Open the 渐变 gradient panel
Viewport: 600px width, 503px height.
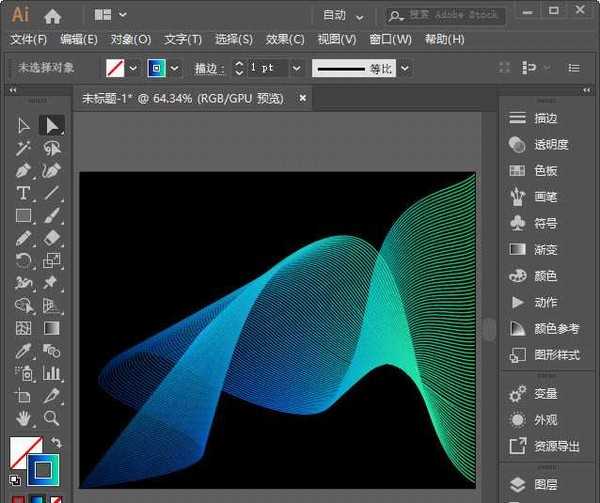(x=545, y=249)
